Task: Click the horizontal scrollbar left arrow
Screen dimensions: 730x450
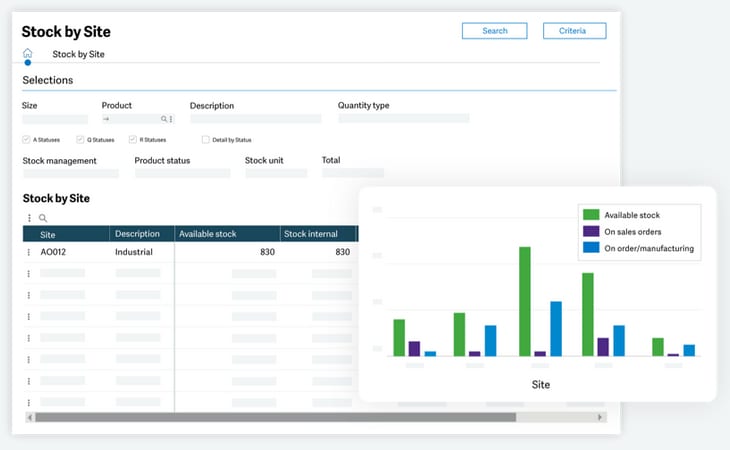Action: tap(30, 417)
